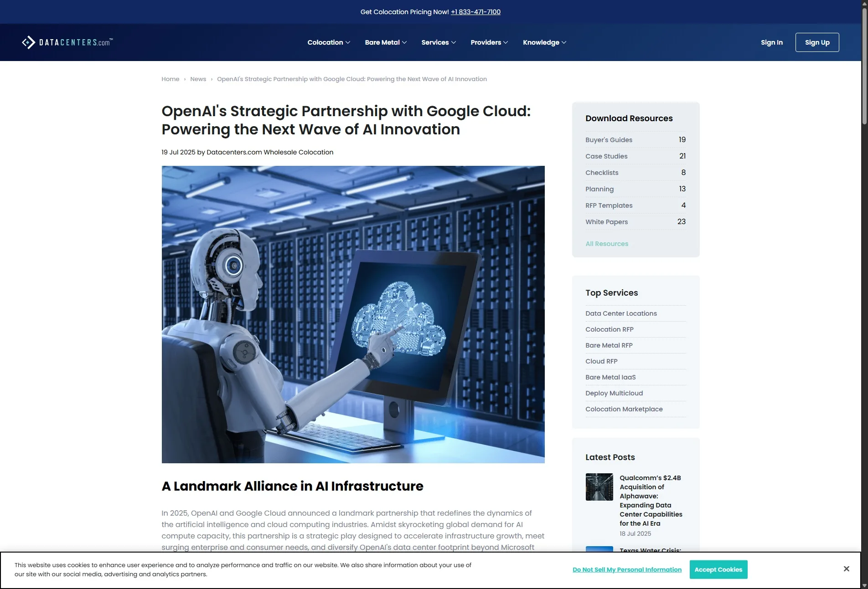Go to Home breadcrumb
This screenshot has width=868, height=589.
170,79
